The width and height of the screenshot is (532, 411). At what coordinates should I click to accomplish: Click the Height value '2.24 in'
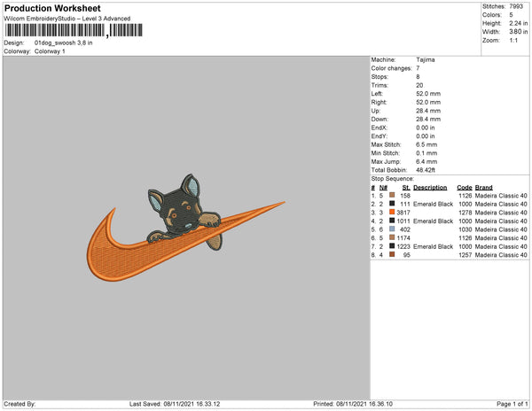coord(519,23)
